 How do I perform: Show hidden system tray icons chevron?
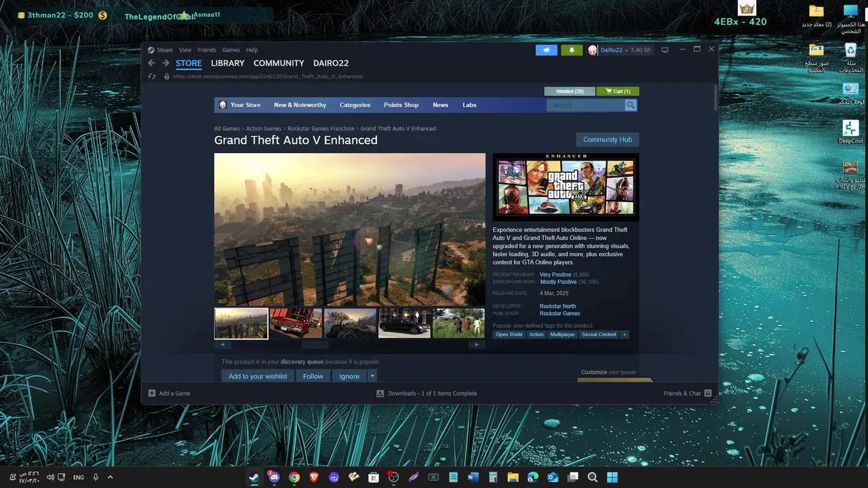click(110, 477)
